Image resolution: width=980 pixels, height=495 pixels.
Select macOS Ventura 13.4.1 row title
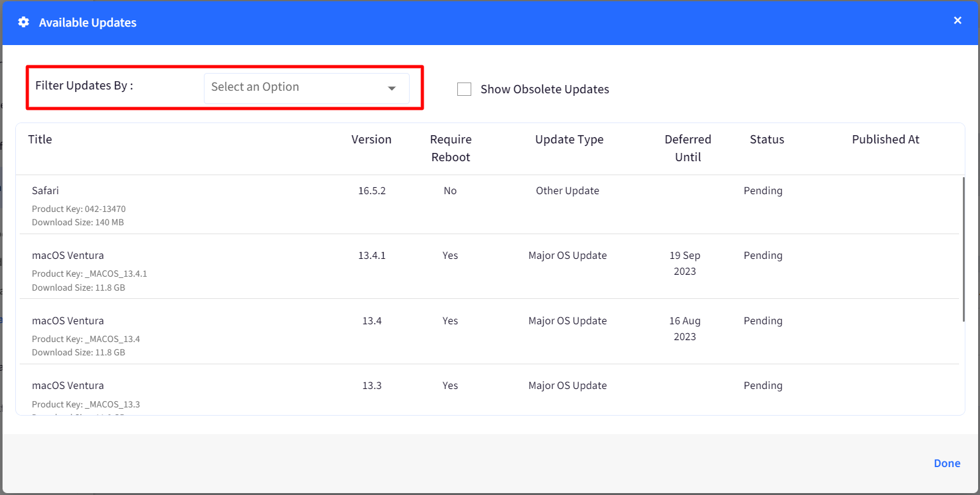click(68, 256)
